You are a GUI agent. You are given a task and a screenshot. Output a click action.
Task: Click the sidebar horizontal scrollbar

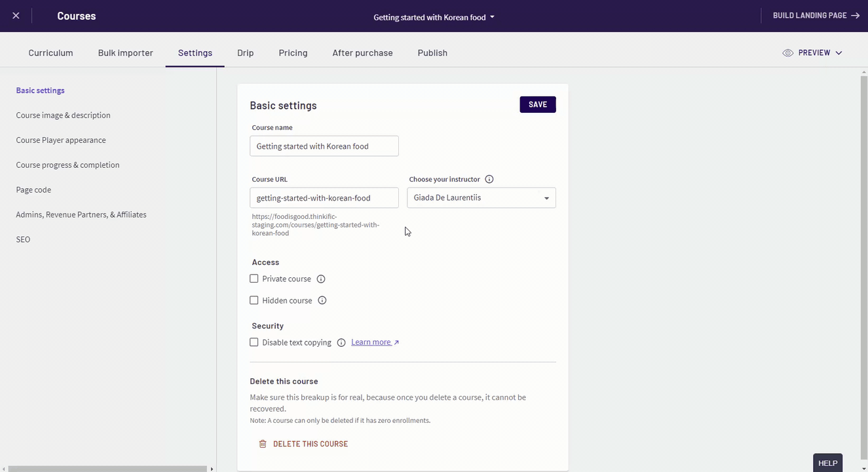[x=108, y=469]
